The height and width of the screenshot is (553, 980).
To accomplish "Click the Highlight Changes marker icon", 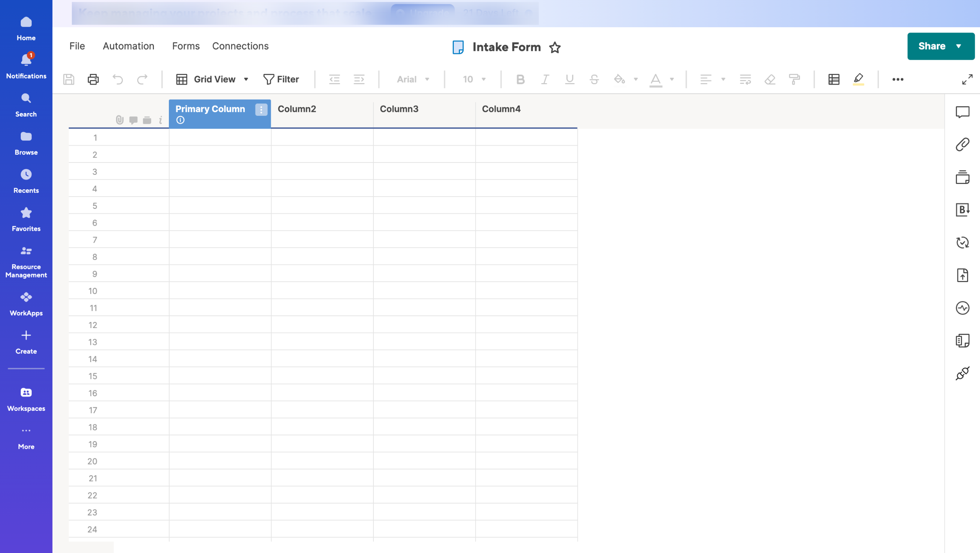I will 858,79.
